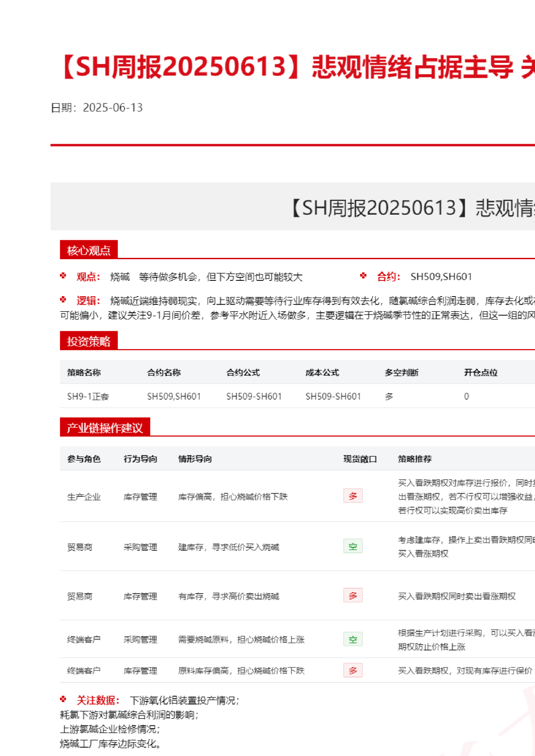
Task: Click the red 多 badge in 生产企业 row
Action: (353, 496)
